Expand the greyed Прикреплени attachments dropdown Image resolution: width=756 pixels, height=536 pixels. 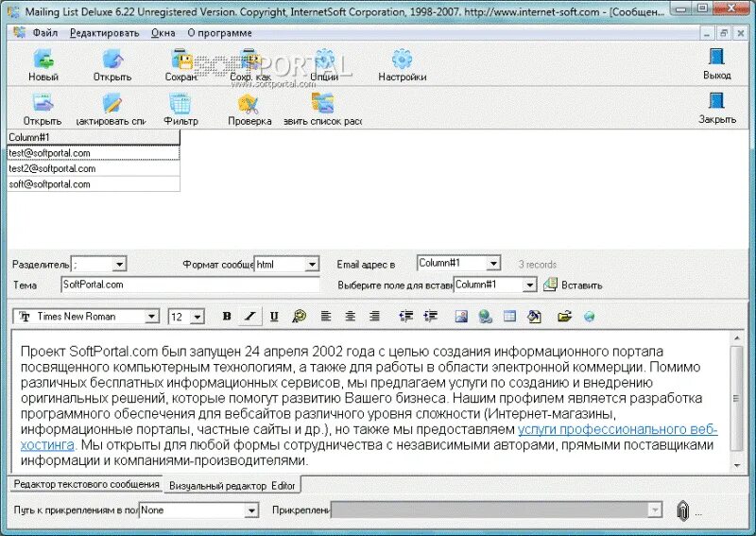[655, 510]
